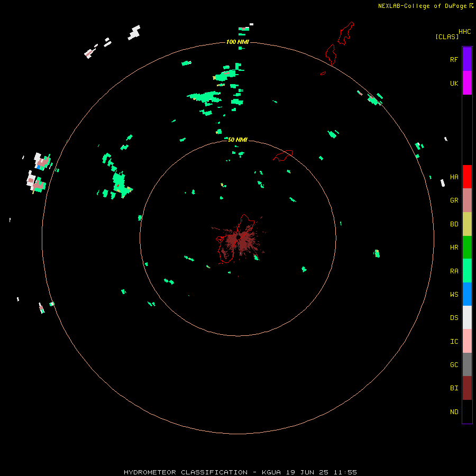Click the "RF" legend label
The image size is (476, 476).
454,59
